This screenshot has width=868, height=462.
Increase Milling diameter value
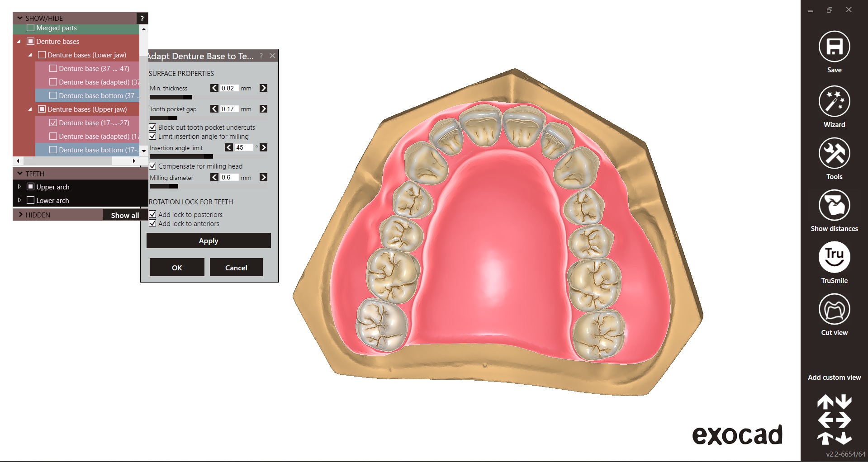263,177
